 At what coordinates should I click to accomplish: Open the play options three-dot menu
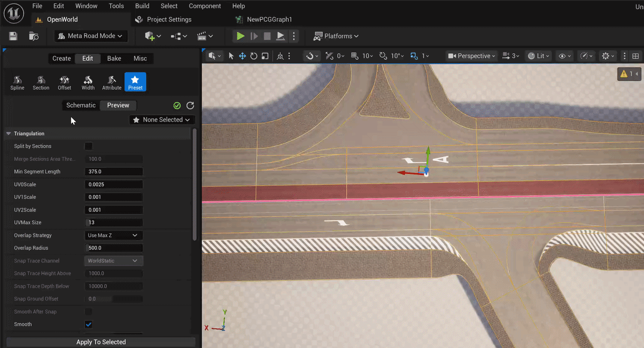294,36
